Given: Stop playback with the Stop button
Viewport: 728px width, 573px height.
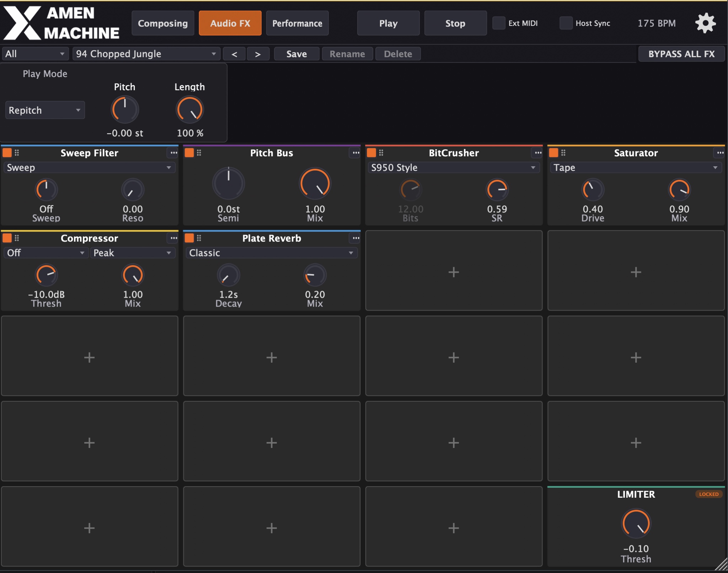Looking at the screenshot, I should [455, 23].
